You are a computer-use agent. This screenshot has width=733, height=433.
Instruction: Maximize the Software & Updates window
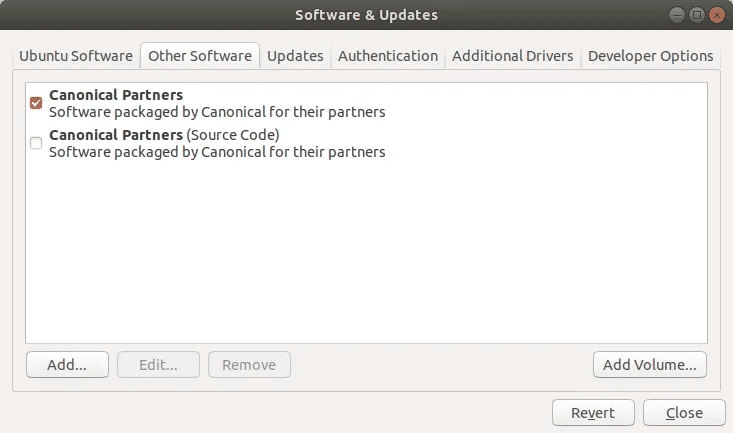[x=697, y=15]
